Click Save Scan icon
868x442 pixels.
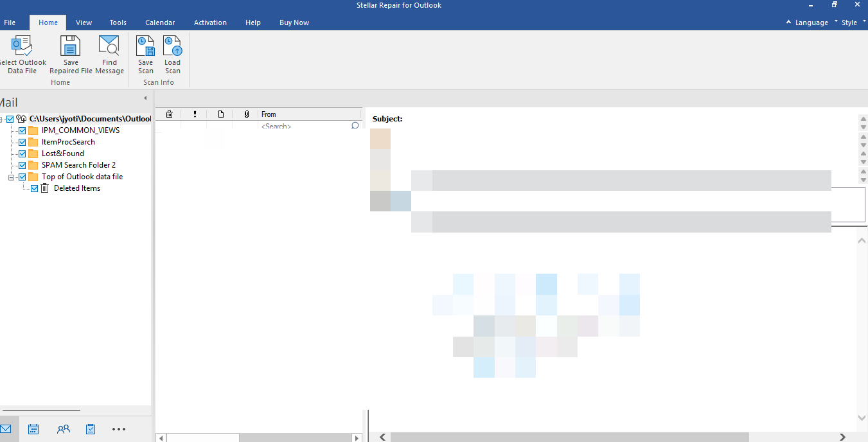(x=146, y=46)
